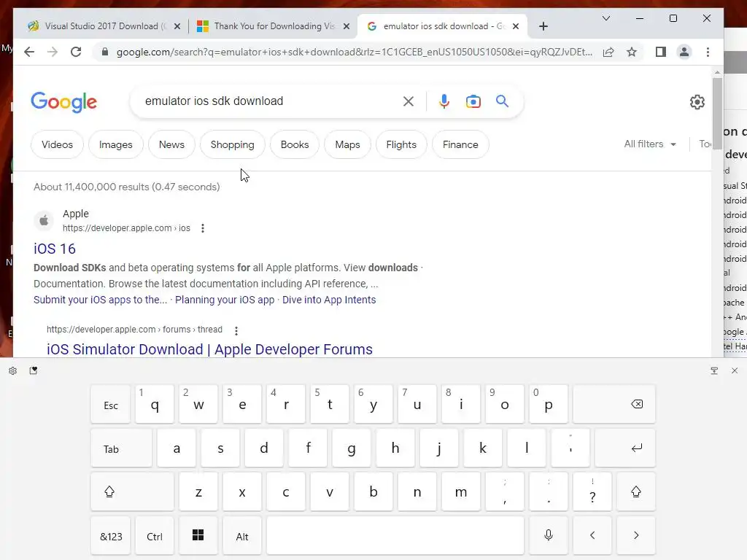The height and width of the screenshot is (560, 747).
Task: Close the emulator ios sdk download tab
Action: [516, 26]
